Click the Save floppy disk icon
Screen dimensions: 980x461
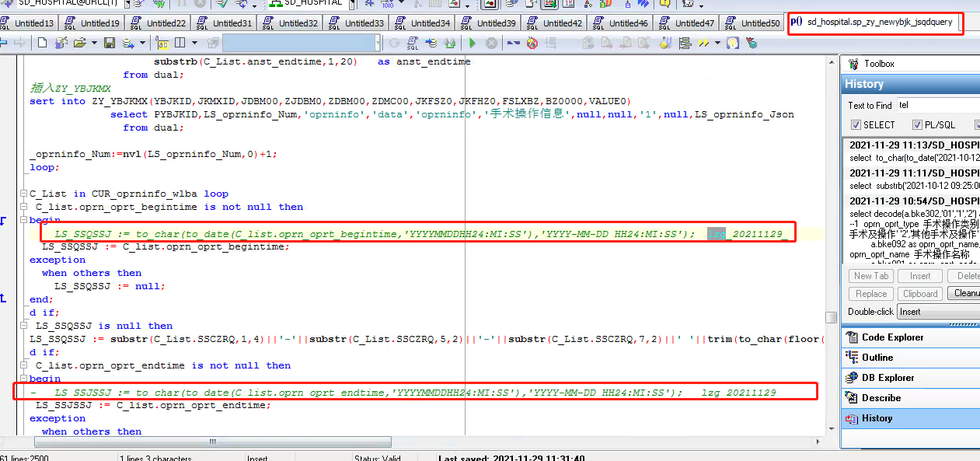tap(110, 43)
